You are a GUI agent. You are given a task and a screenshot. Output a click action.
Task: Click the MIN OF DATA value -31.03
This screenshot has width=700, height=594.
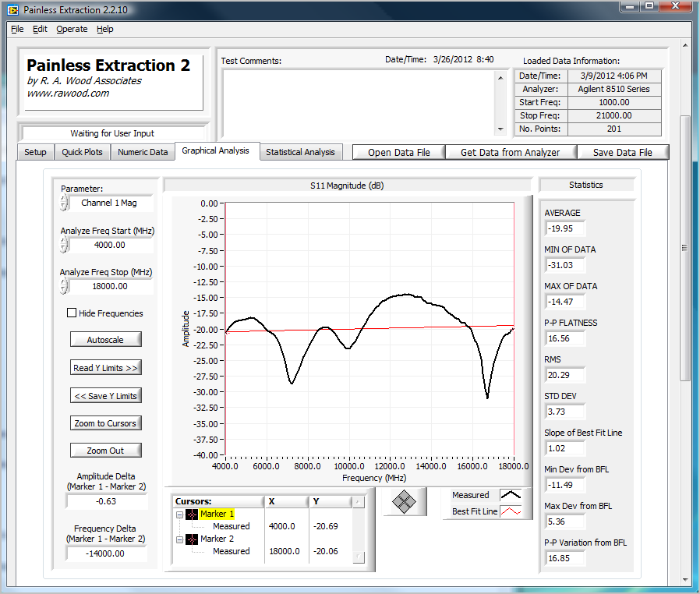click(x=565, y=265)
